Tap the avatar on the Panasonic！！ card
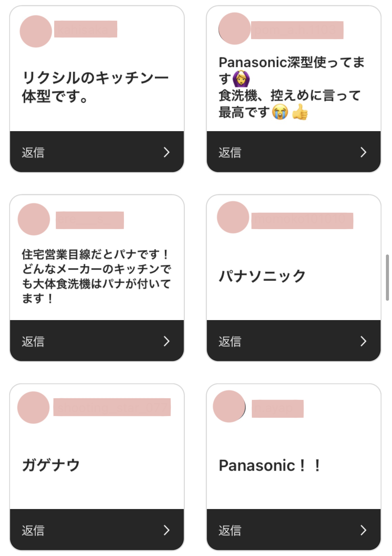The height and width of the screenshot is (556, 392). [x=229, y=406]
